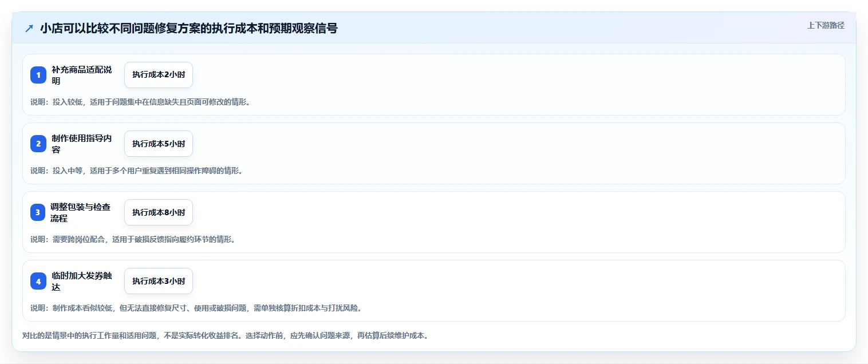Click the 执行成本8小时 button

pos(159,212)
